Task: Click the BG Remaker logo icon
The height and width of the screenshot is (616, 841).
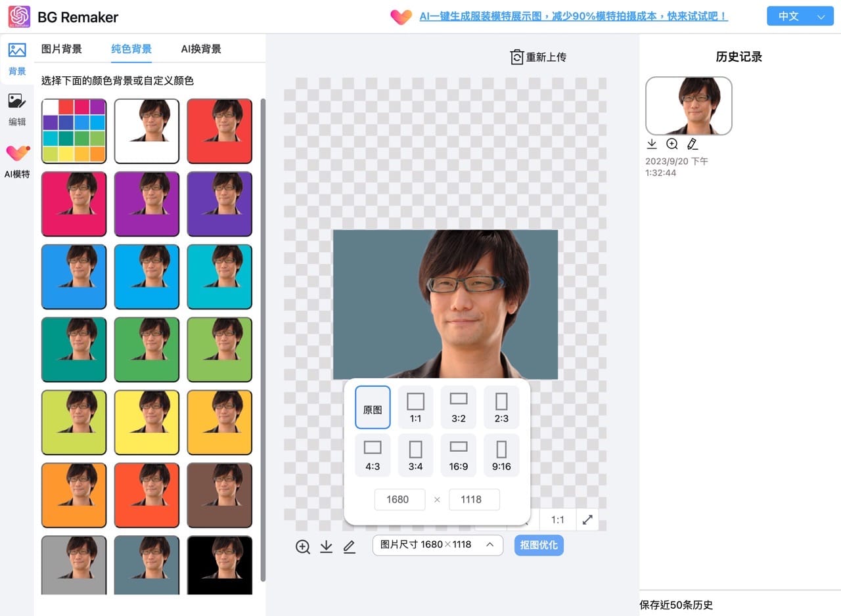Action: 20,16
